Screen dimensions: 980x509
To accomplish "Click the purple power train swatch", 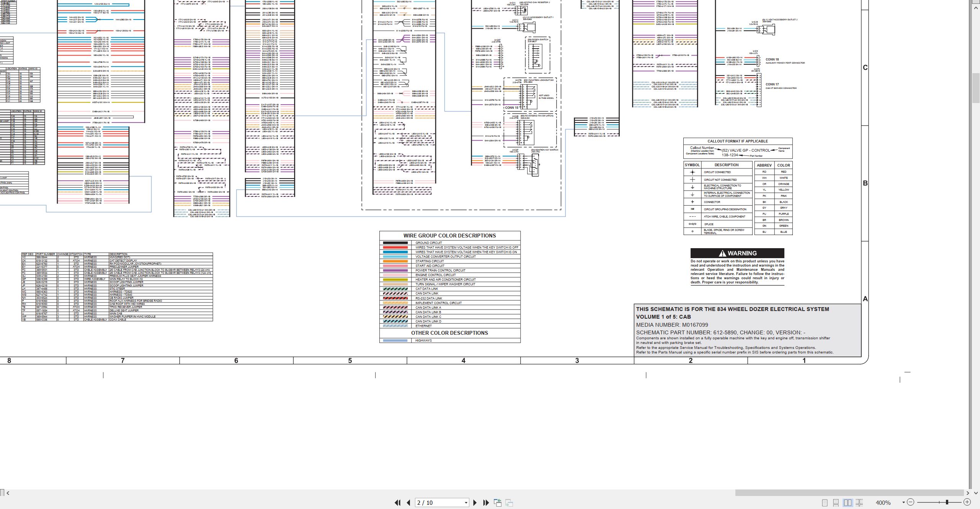I will (395, 270).
